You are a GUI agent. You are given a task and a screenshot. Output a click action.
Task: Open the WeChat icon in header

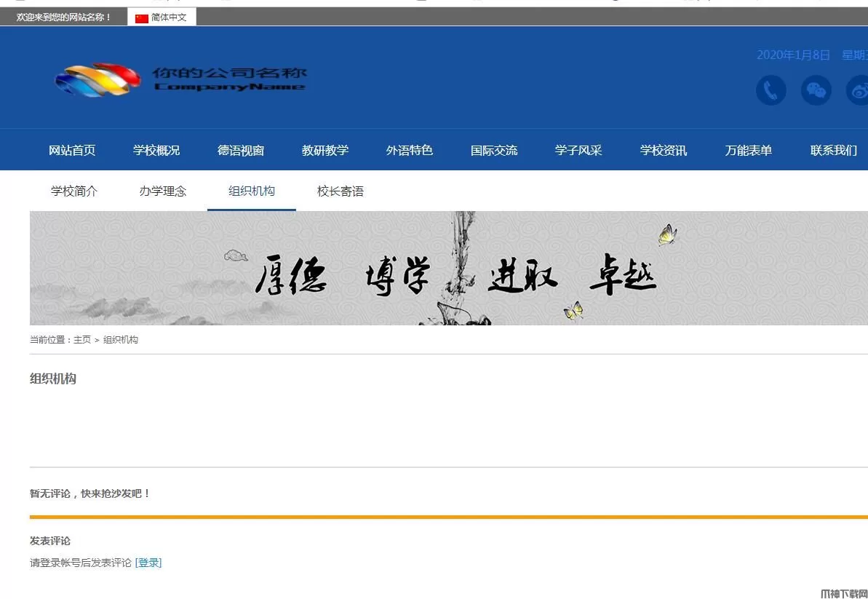[x=816, y=90]
